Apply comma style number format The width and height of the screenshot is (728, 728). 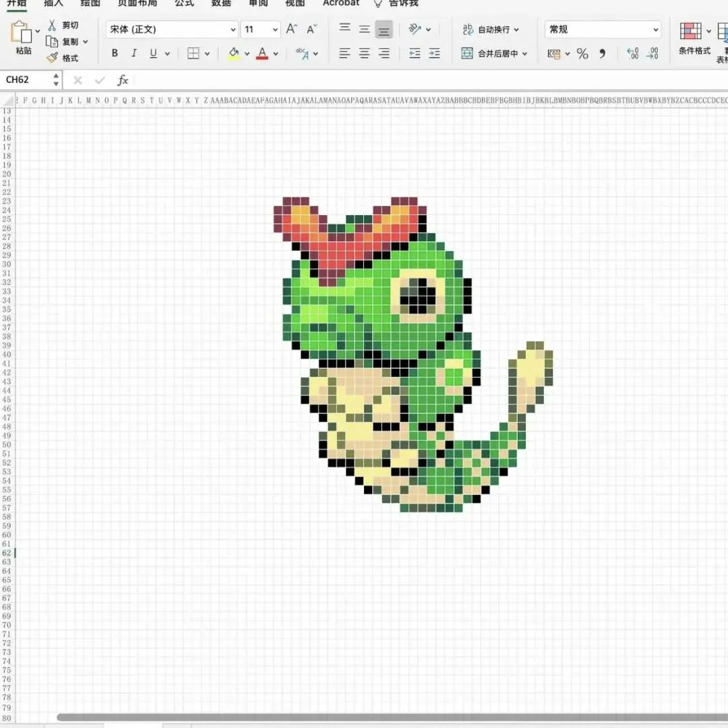point(602,54)
